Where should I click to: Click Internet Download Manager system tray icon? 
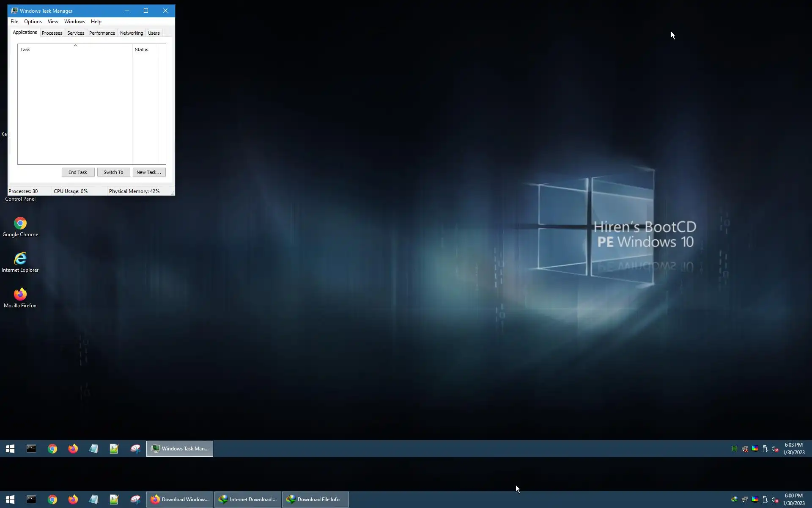pos(735,500)
